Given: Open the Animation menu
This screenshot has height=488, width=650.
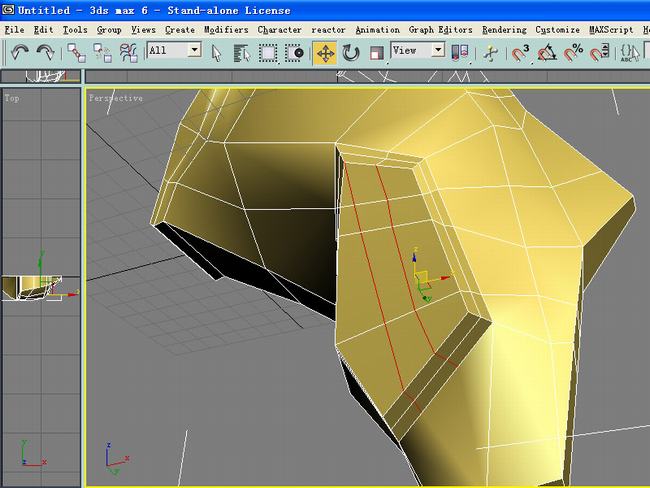Looking at the screenshot, I should (x=377, y=30).
